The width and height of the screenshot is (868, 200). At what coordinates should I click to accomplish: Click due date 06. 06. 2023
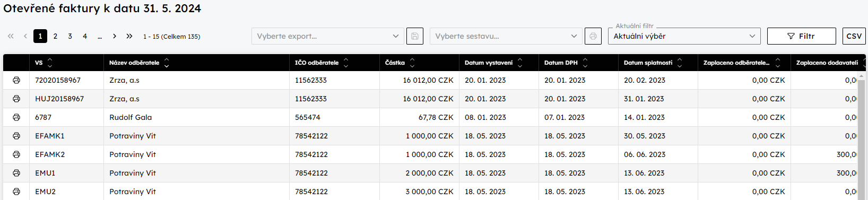[x=645, y=154]
